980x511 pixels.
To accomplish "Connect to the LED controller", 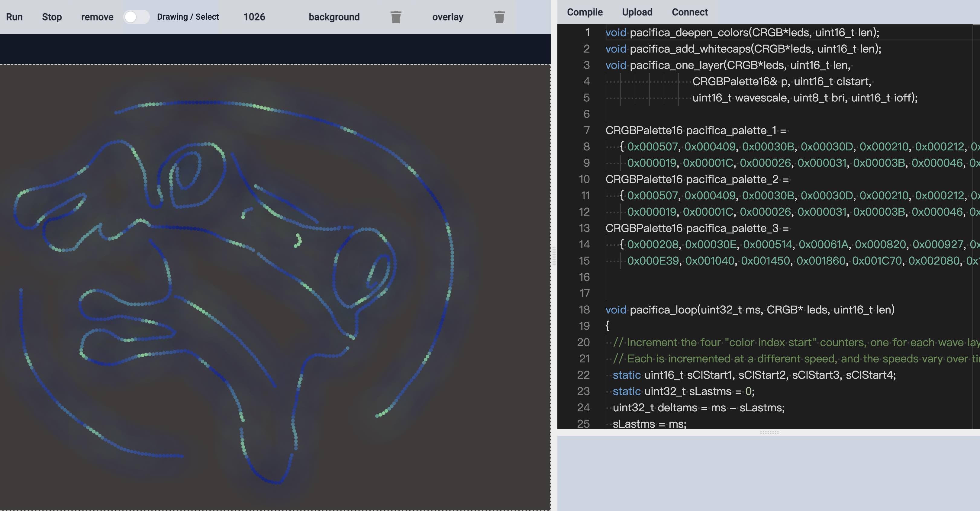I will pyautogui.click(x=689, y=12).
